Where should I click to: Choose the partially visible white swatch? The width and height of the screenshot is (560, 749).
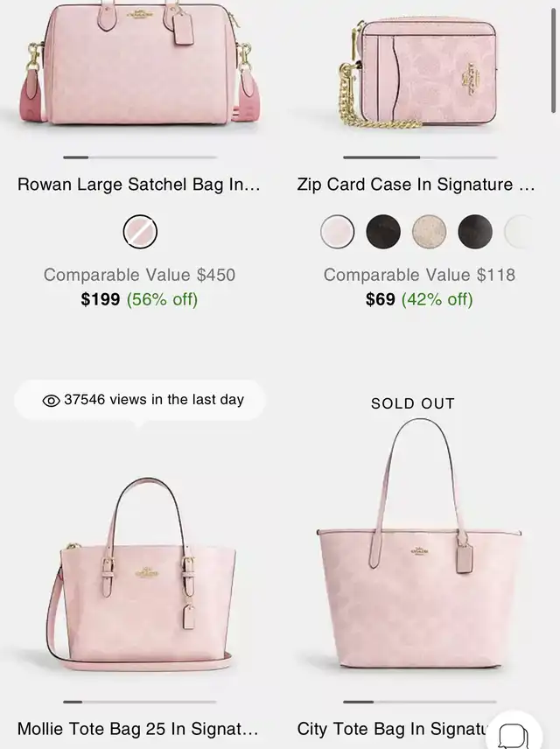coord(519,232)
